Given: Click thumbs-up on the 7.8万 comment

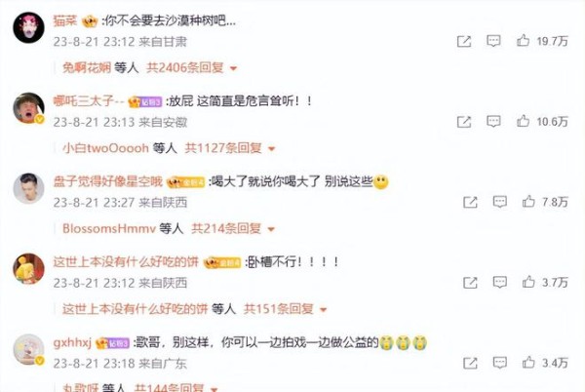Looking at the screenshot, I should [528, 202].
